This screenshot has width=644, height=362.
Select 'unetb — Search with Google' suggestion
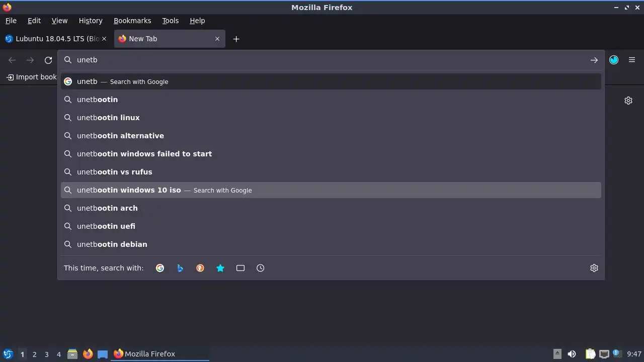pos(331,81)
